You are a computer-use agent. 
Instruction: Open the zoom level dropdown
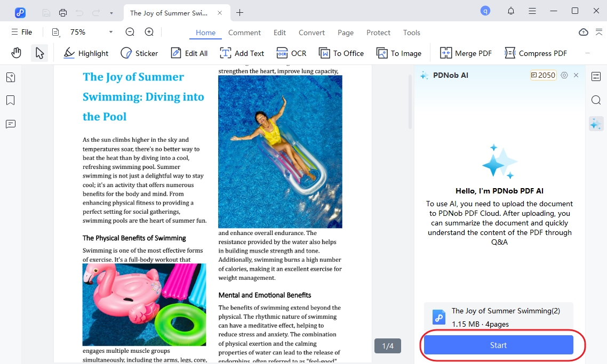[110, 32]
